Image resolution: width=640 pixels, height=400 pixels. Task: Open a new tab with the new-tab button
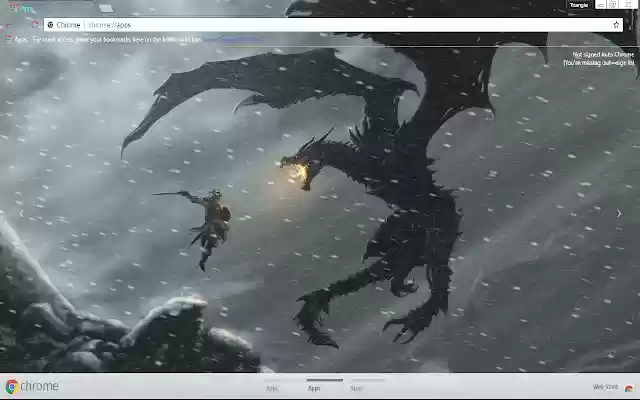(x=106, y=8)
